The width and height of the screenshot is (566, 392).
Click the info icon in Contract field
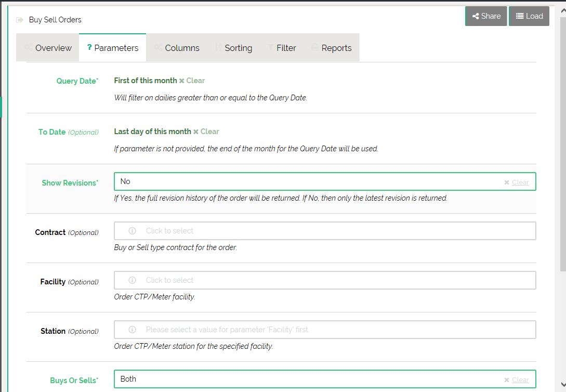[x=132, y=231]
